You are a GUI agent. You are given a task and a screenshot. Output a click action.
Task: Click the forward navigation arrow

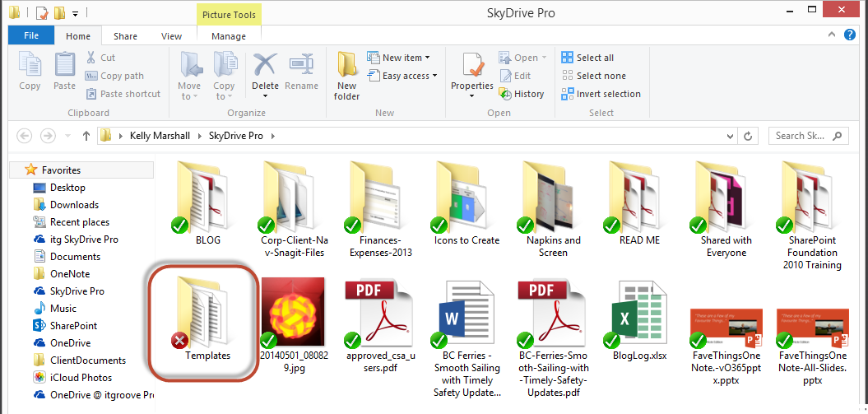coord(49,136)
